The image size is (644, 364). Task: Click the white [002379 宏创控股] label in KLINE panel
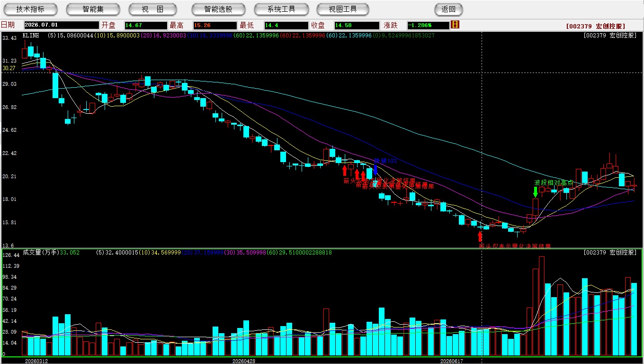[x=610, y=36]
